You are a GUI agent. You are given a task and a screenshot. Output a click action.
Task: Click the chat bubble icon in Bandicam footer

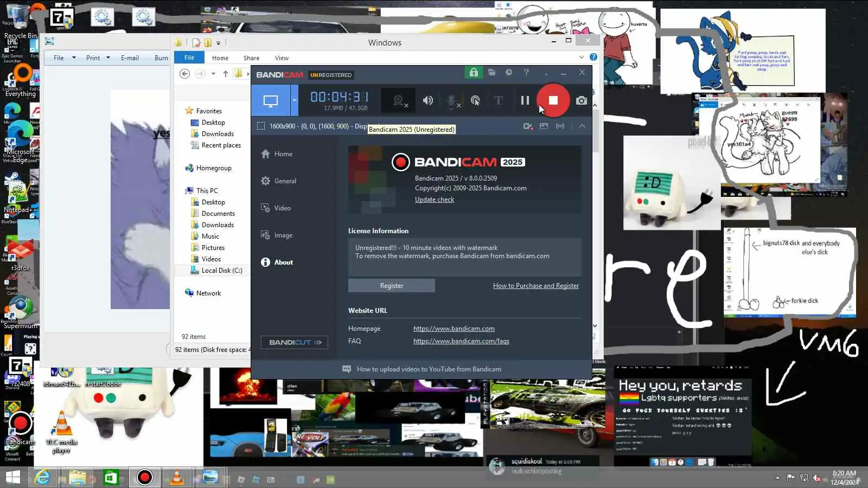coord(347,369)
